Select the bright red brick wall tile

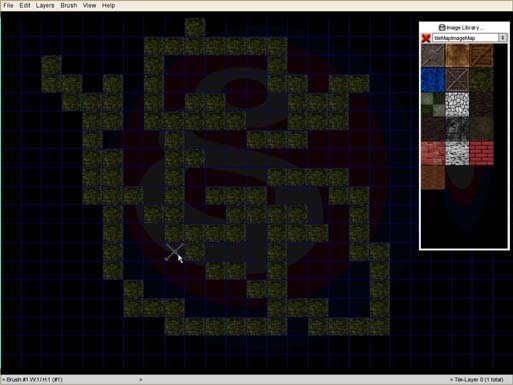[x=481, y=153]
